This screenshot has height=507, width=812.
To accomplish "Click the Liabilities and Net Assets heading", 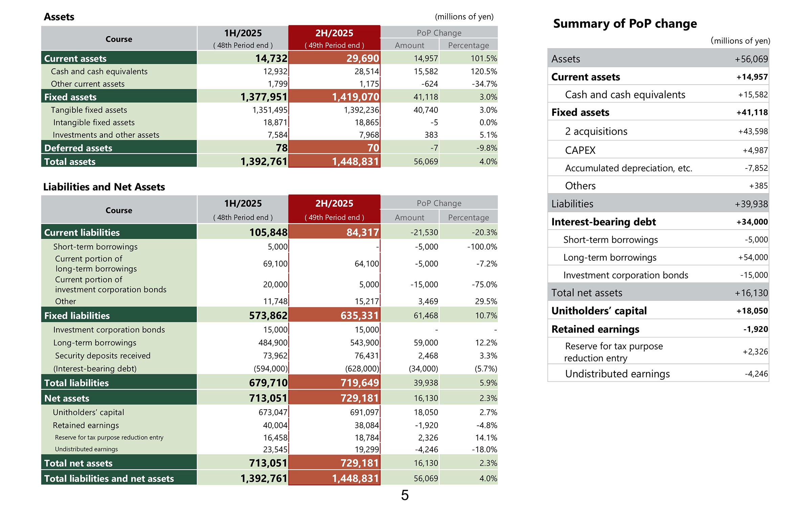I will (x=104, y=187).
